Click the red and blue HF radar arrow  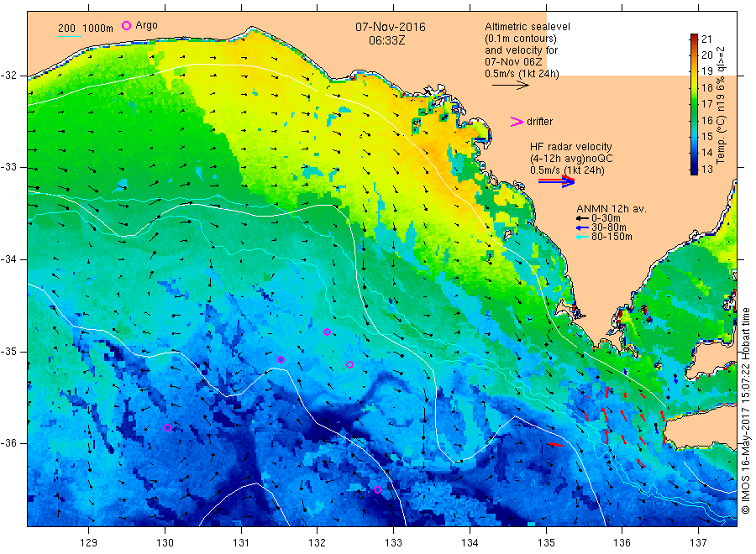557,181
